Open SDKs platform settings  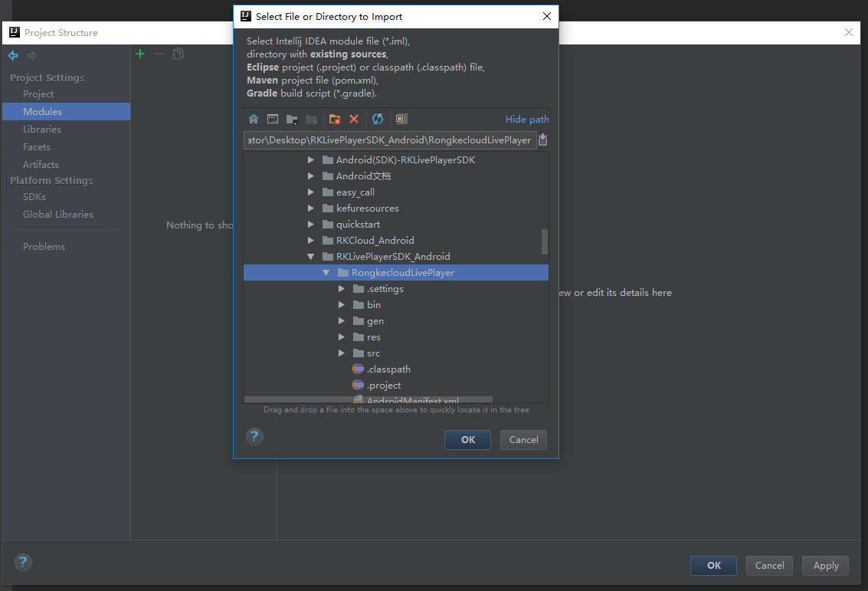coord(34,197)
